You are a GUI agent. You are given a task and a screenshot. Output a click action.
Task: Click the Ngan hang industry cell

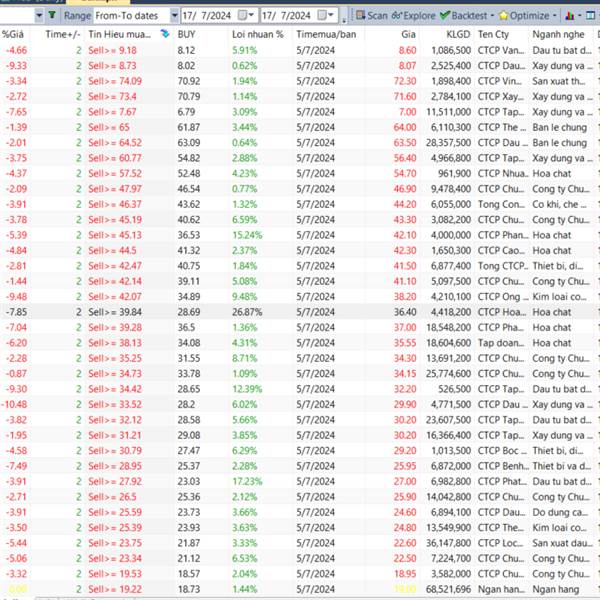pos(556,589)
